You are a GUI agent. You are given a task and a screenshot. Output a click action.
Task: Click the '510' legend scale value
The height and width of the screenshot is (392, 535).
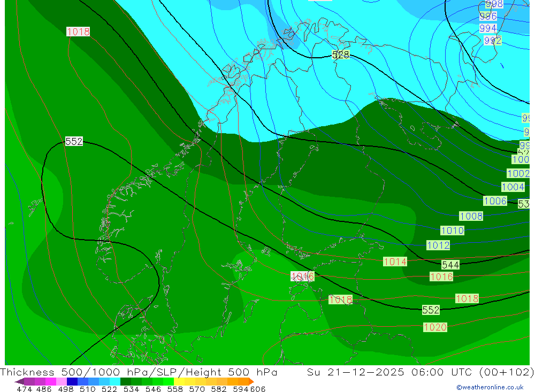[x=88, y=389]
